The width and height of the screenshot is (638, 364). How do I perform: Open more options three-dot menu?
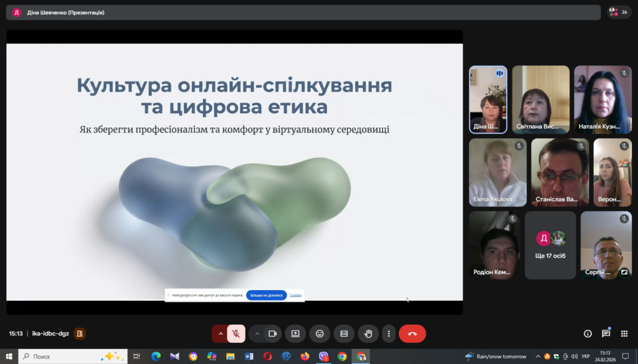click(389, 334)
